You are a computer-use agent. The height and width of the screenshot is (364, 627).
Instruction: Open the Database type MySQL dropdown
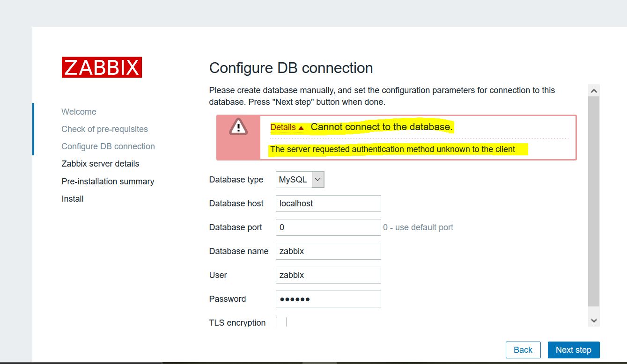click(x=301, y=180)
